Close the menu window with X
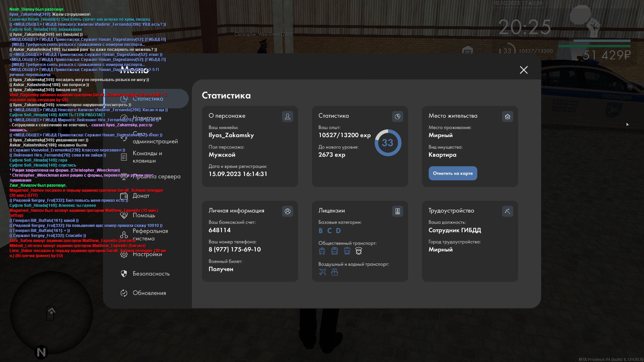The image size is (644, 362). coord(524,70)
